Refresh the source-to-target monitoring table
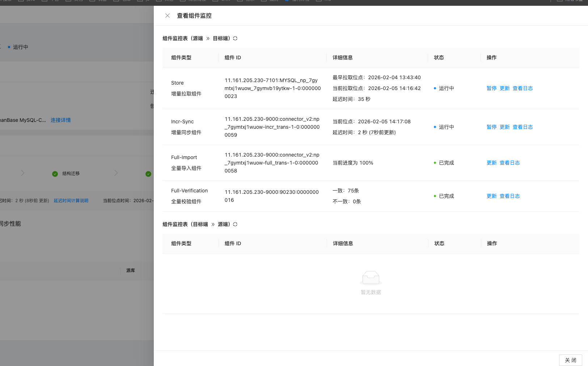588x366 pixels. coord(235,38)
